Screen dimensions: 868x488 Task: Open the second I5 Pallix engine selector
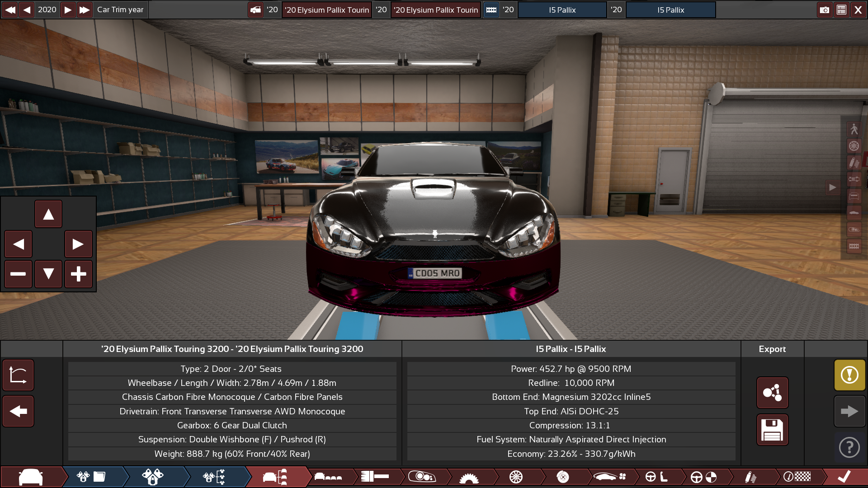click(670, 9)
